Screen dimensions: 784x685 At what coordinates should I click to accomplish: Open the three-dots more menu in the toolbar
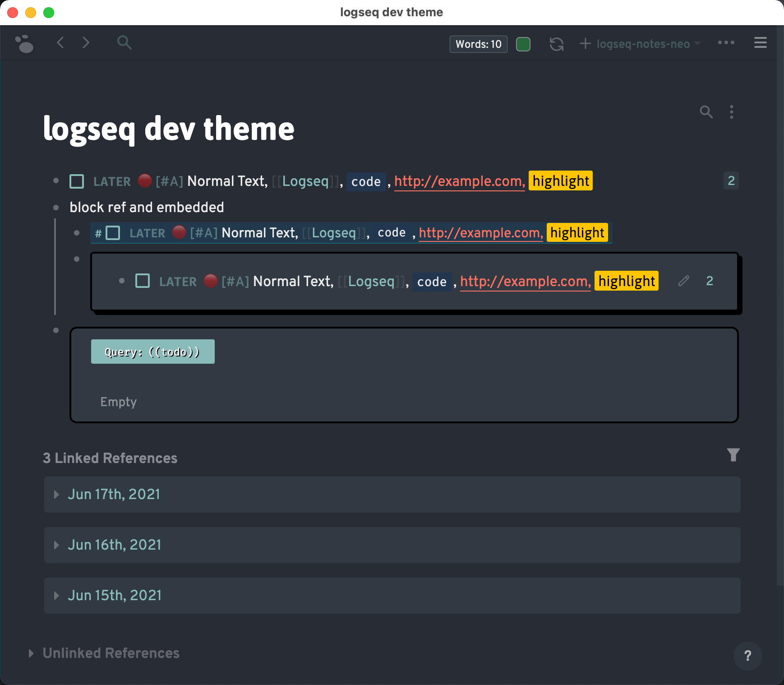pos(726,42)
